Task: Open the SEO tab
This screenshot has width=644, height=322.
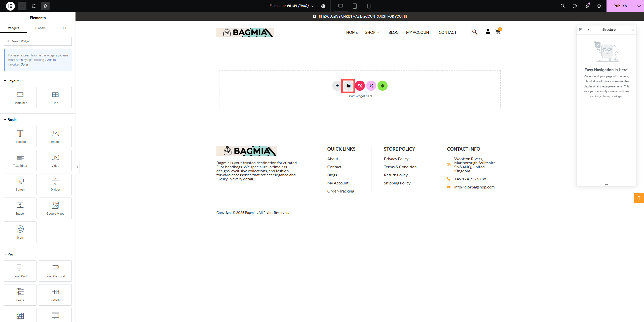Action: tap(64, 28)
